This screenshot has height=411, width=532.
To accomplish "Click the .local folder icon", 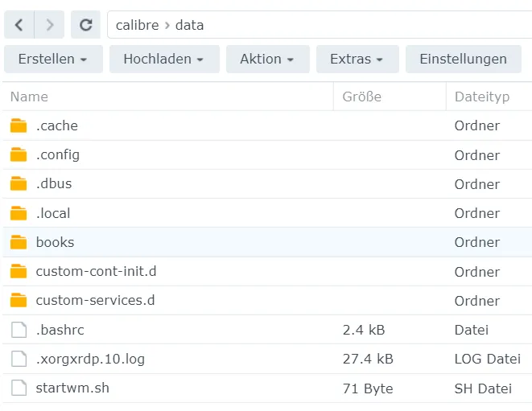I will coord(19,213).
